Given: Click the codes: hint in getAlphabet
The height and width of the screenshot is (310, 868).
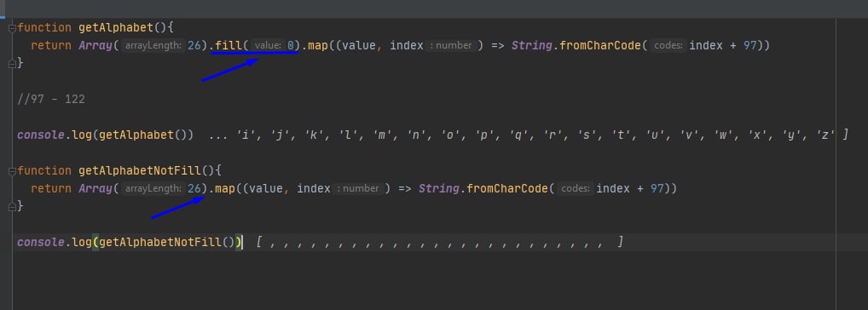Looking at the screenshot, I should click(668, 46).
